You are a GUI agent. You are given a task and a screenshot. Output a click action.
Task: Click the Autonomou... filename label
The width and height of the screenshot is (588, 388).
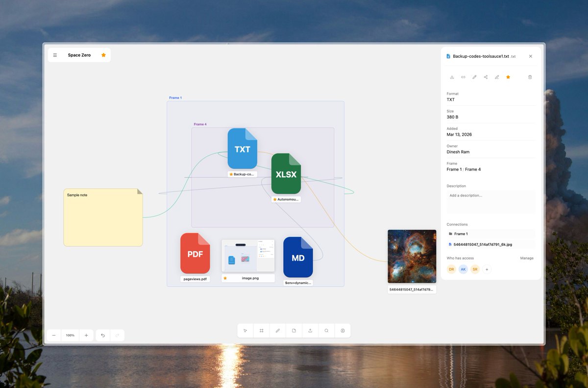click(x=286, y=199)
